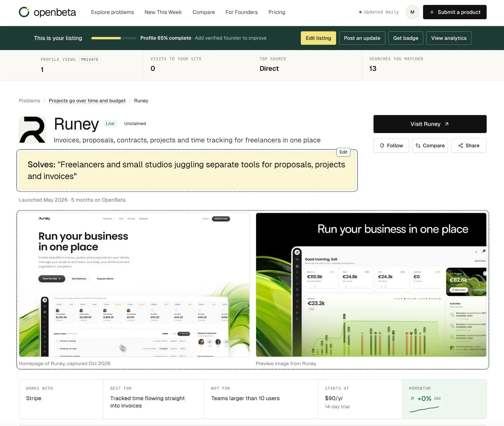
Task: Open Explore problems menu
Action: click(112, 12)
